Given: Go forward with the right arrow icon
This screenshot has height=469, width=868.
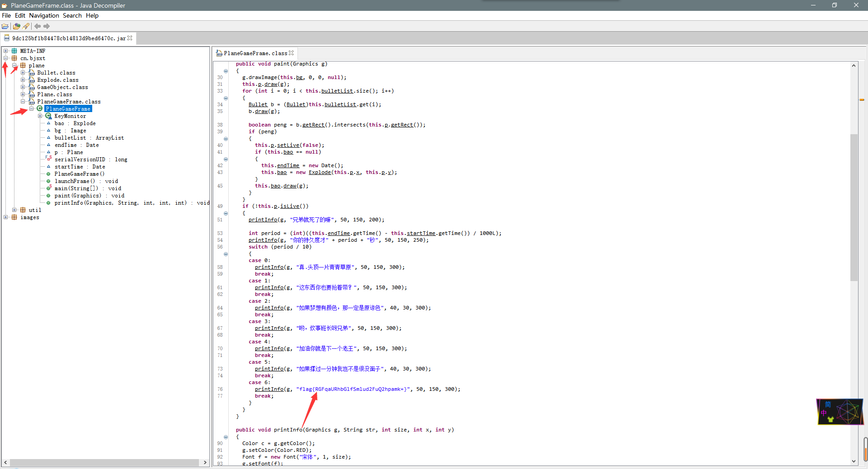Looking at the screenshot, I should 47,26.
